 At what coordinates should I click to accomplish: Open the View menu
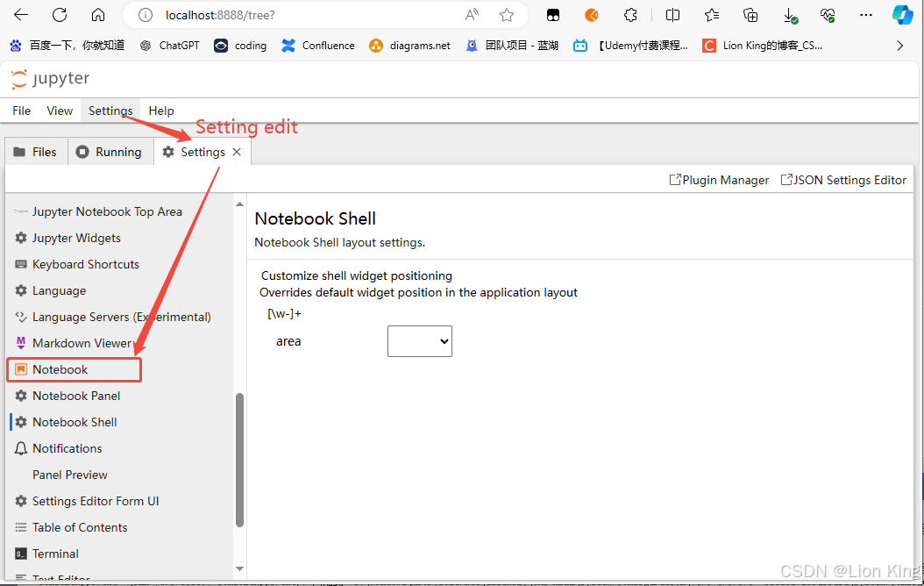60,111
